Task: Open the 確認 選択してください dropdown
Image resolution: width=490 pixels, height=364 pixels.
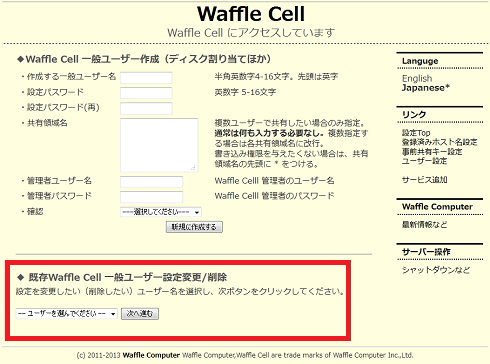Action: pyautogui.click(x=161, y=212)
